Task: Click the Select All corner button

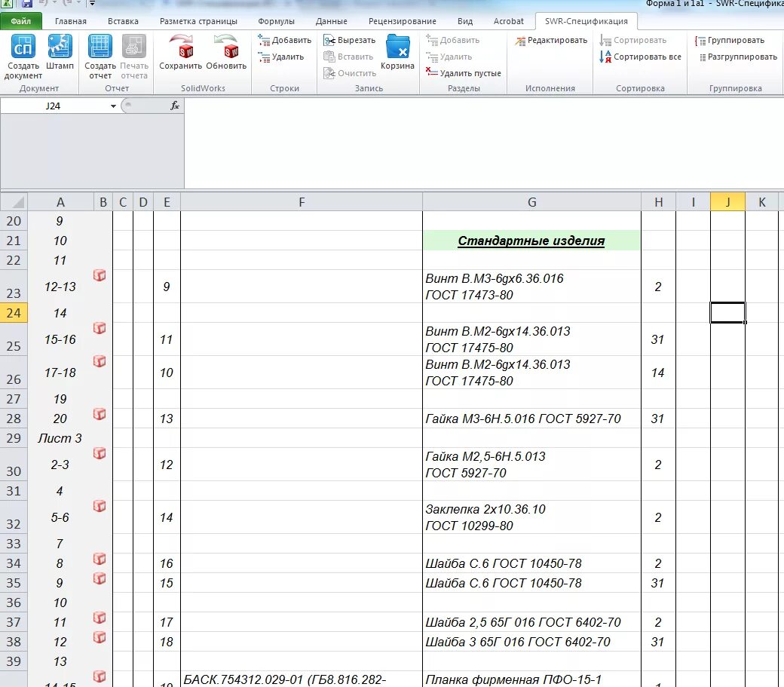Action: pyautogui.click(x=14, y=202)
